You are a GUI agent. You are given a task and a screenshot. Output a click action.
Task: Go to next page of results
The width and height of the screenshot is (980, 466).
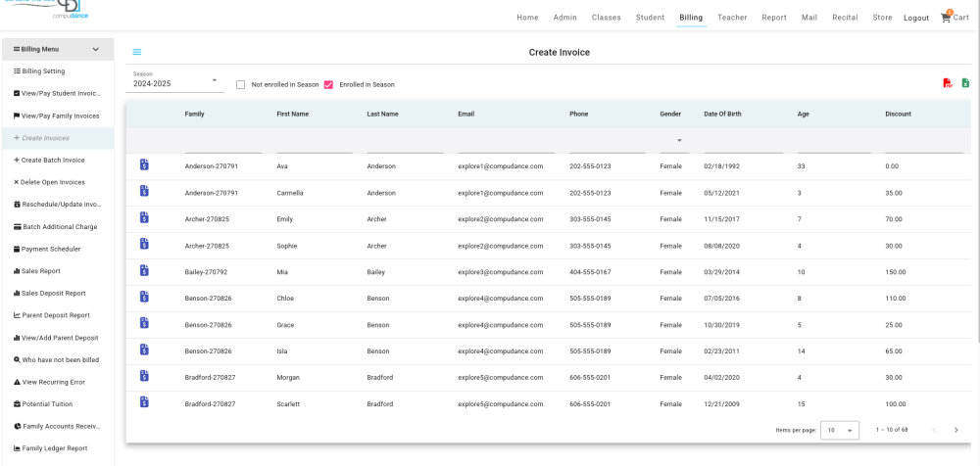[955, 430]
